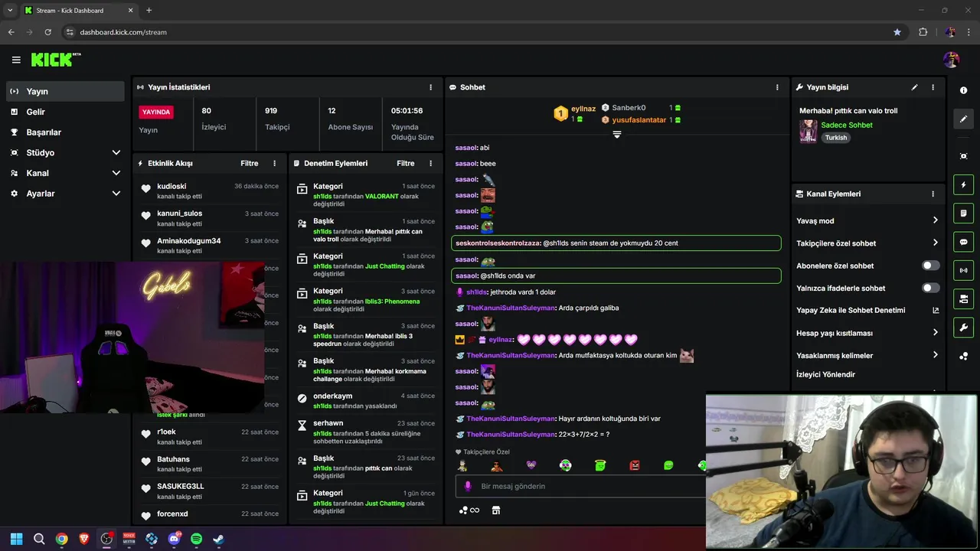Viewport: 980px width, 551px height.
Task: Click the chat bubble icon in right sidebar
Action: pos(963,242)
